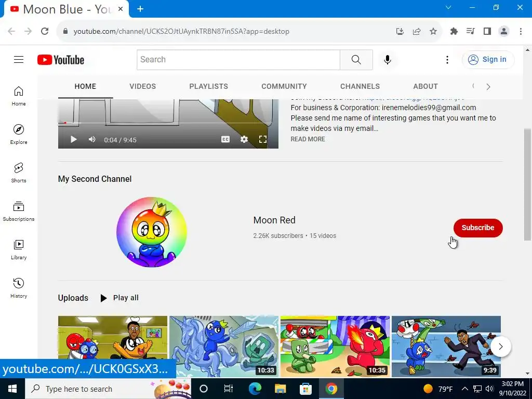Open the 10:35 video thumbnail
The width and height of the screenshot is (532, 399).
pyautogui.click(x=335, y=347)
